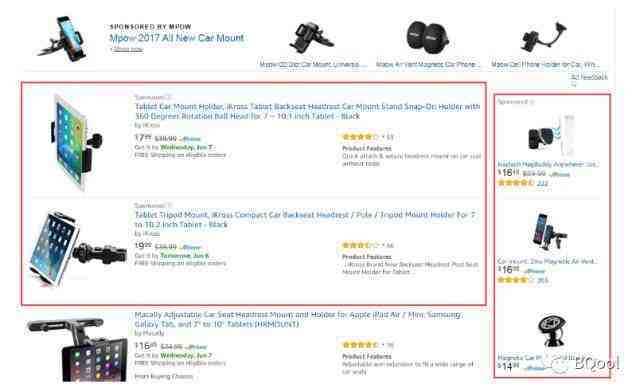Open Macally Adjustable Car Seat Headrest Mount title
This screenshot has height=392, width=640.
pos(298,319)
